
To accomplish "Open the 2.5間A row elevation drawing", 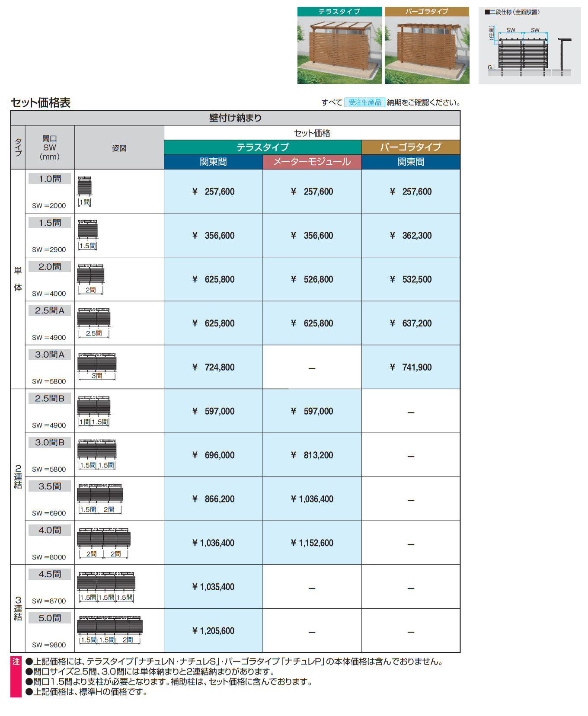I will click(94, 323).
